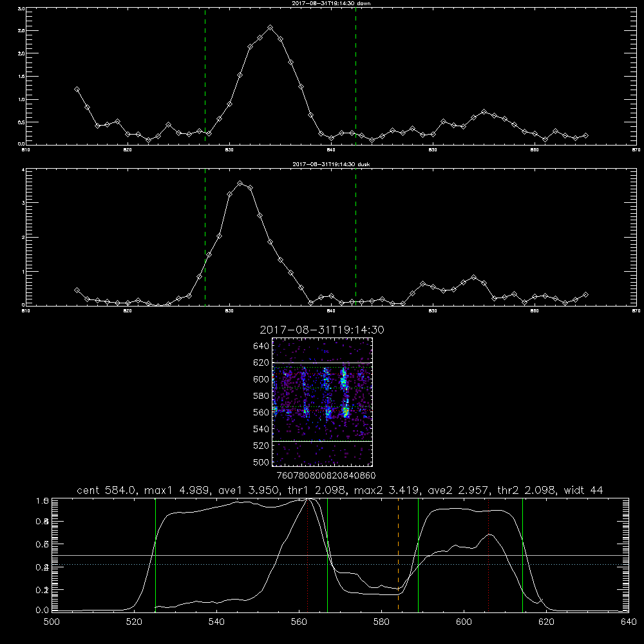Image resolution: width=644 pixels, height=644 pixels.
Task: Click the 640 label on the bottom plot x-axis
Action: [629, 622]
